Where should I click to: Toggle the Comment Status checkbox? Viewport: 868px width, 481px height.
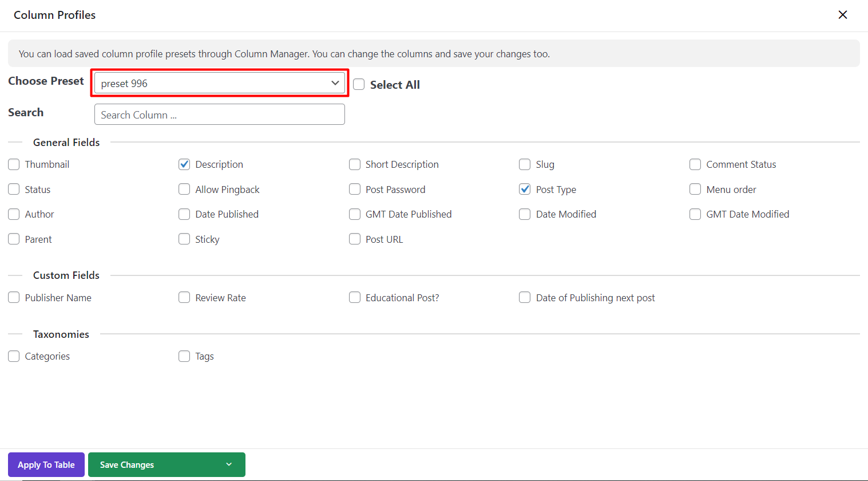[695, 164]
